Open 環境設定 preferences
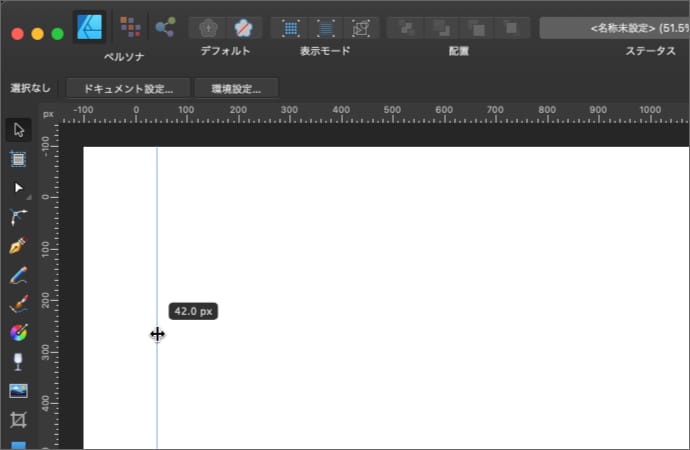The image size is (690, 450). pyautogui.click(x=236, y=89)
